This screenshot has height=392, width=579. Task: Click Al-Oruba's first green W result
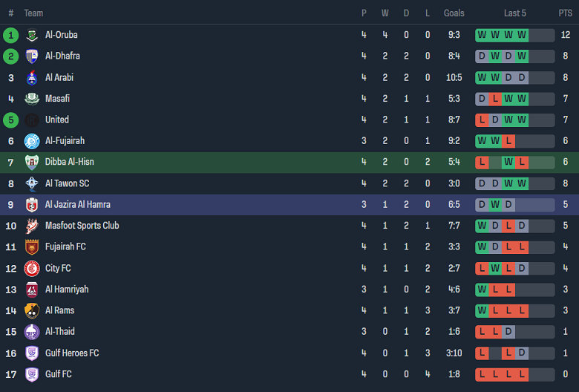(x=482, y=35)
